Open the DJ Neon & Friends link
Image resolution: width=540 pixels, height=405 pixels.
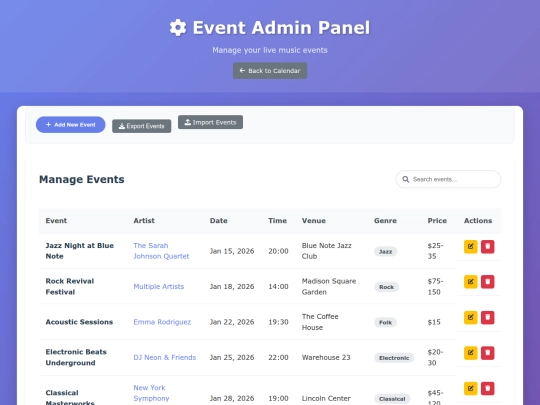pos(165,357)
